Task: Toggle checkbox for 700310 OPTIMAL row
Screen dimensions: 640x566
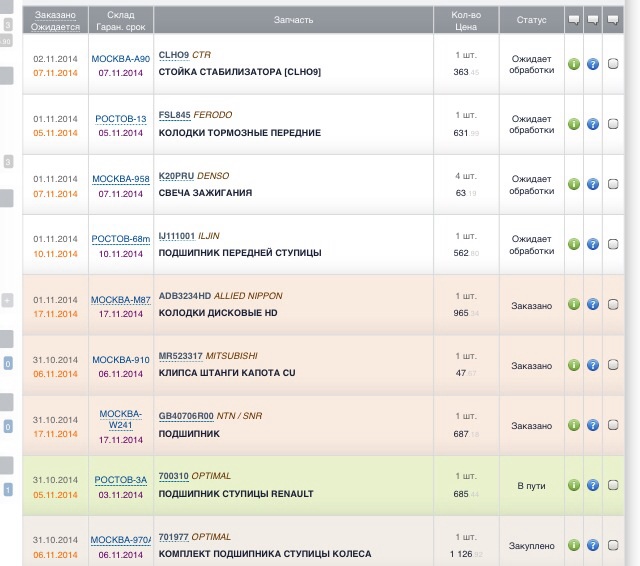Action: (614, 485)
